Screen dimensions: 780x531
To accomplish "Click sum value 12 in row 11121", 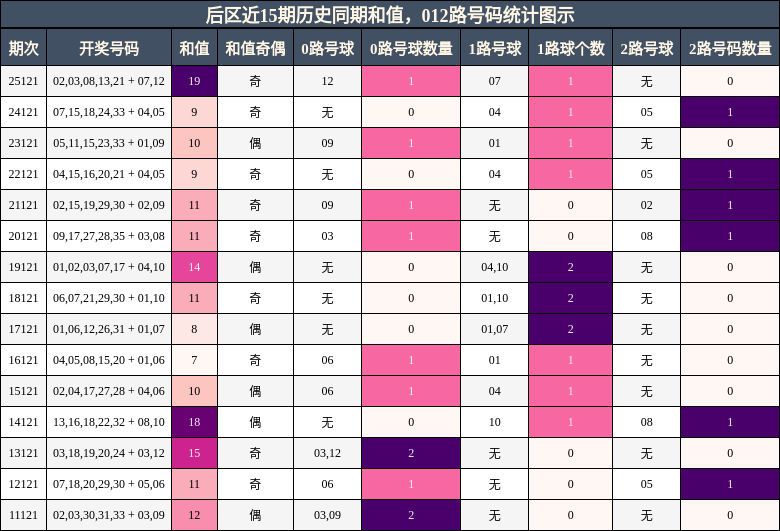I will pos(195,515).
